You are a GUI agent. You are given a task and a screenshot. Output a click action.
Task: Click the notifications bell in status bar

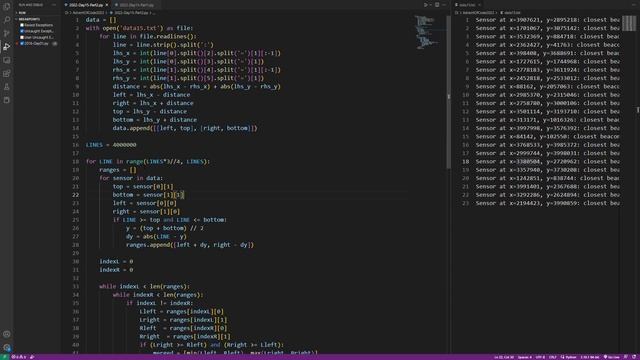click(634, 357)
